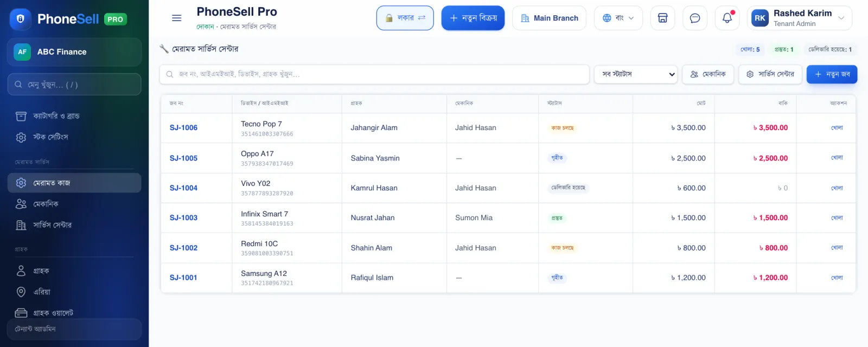Open ক্যাটাগরি ও ব্র্যান্ড in sidebar

74,116
